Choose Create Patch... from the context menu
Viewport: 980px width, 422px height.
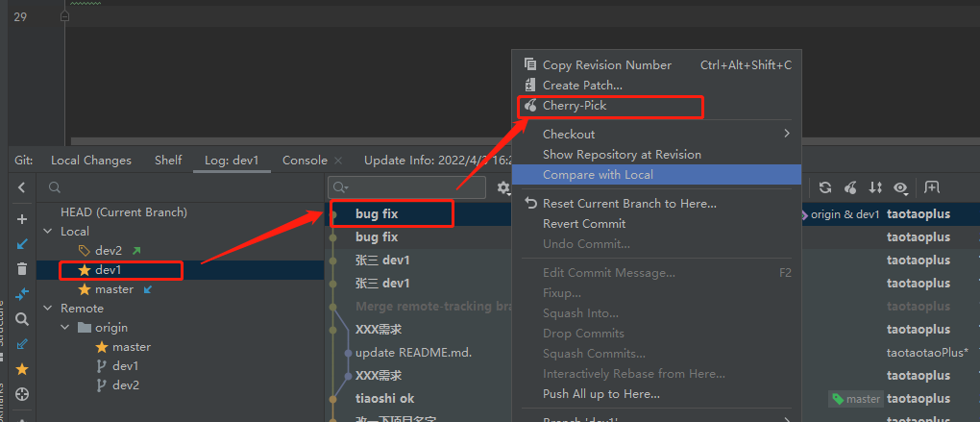tap(656, 85)
